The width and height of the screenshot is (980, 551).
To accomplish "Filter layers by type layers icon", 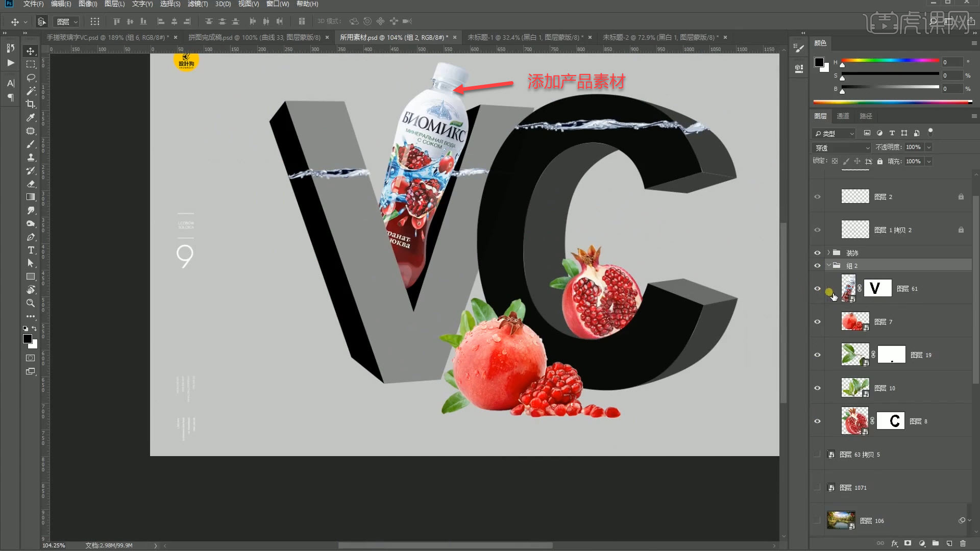I will (x=892, y=133).
